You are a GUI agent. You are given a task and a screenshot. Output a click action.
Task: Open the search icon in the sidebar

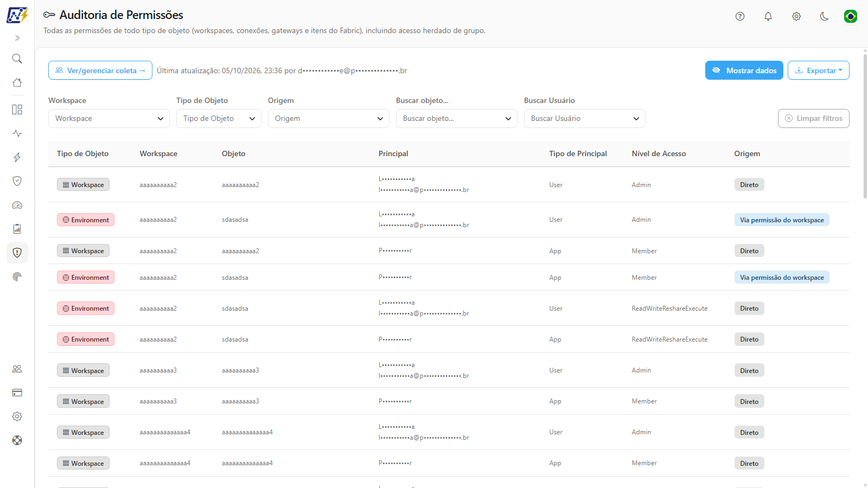17,59
